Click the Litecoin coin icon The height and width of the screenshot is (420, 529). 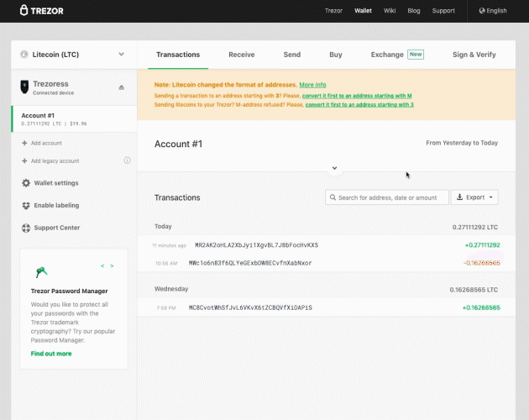point(24,55)
